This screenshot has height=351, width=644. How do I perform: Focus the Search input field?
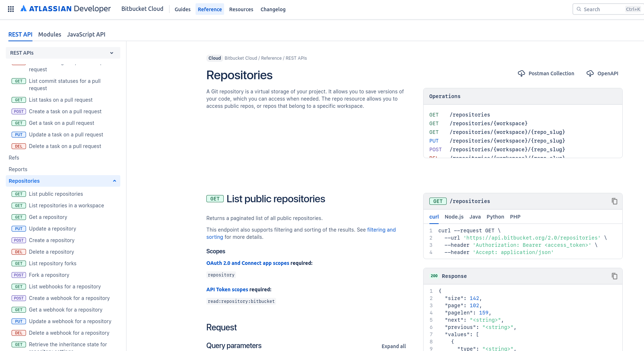(x=608, y=9)
